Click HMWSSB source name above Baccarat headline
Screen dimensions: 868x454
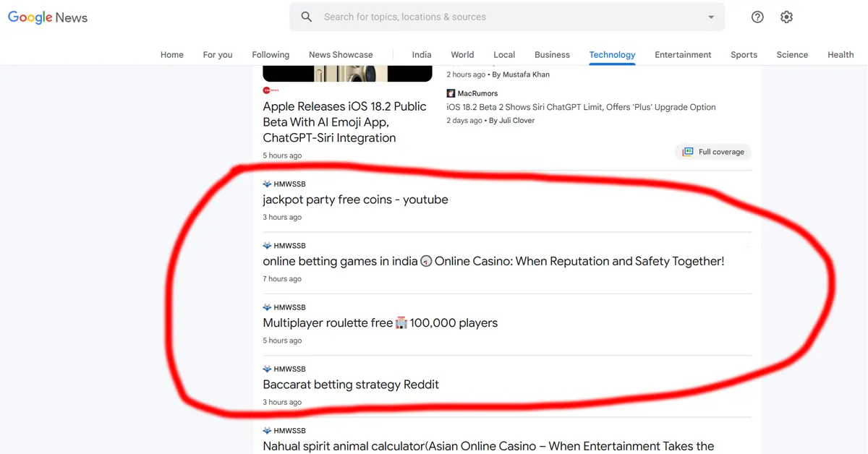(x=289, y=369)
